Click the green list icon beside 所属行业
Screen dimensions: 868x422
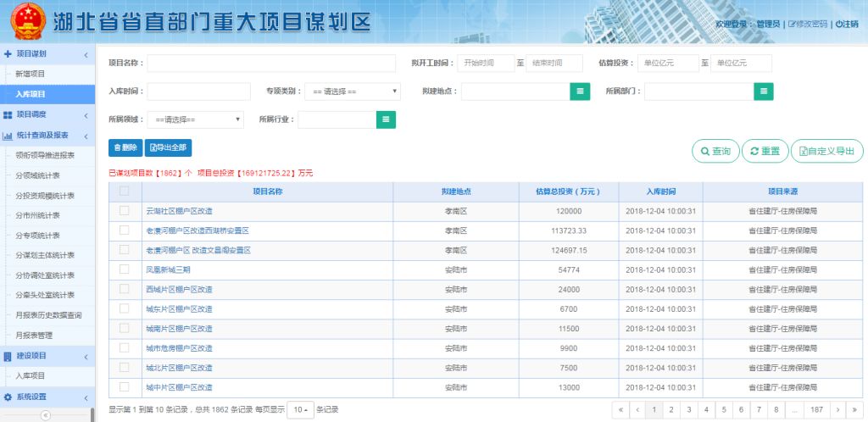[x=386, y=120]
